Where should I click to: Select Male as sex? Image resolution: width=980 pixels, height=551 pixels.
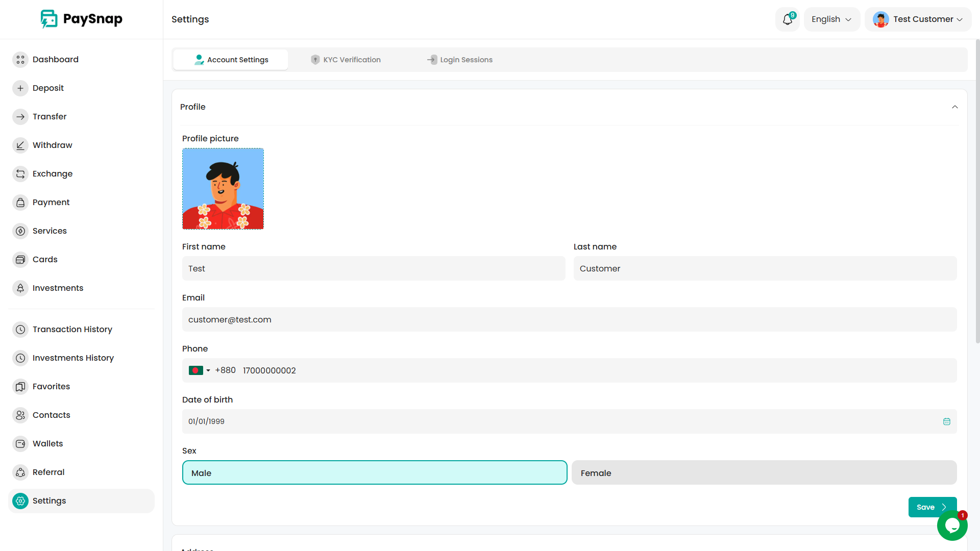374,473
